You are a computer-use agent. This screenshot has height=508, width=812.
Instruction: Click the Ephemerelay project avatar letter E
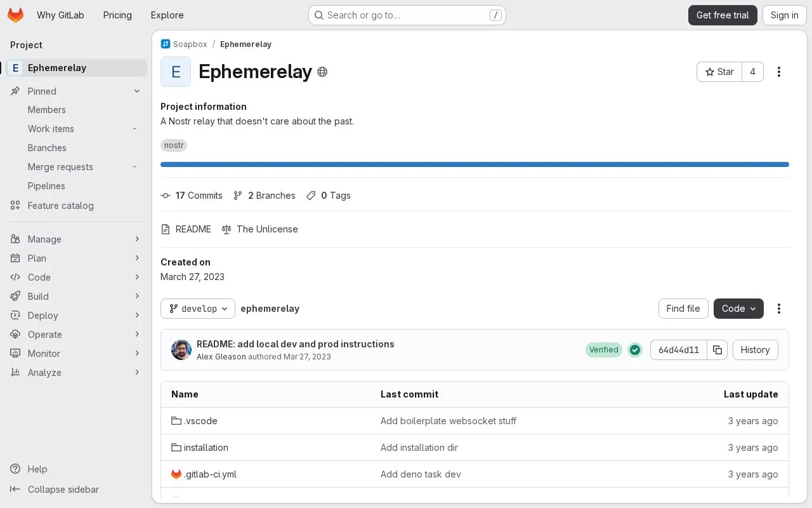coord(176,72)
